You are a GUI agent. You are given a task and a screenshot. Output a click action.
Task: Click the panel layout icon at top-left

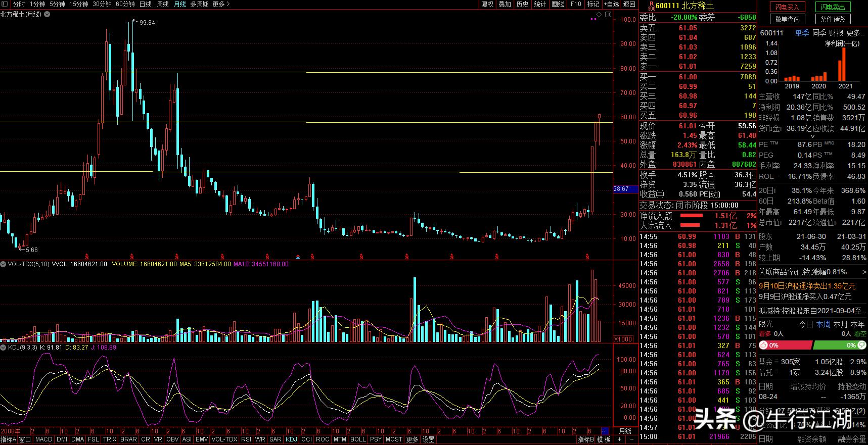point(5,4)
